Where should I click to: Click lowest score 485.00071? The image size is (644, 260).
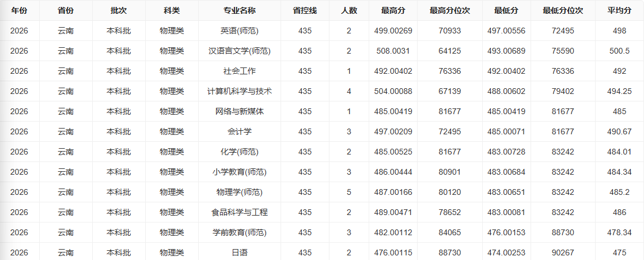pyautogui.click(x=506, y=131)
